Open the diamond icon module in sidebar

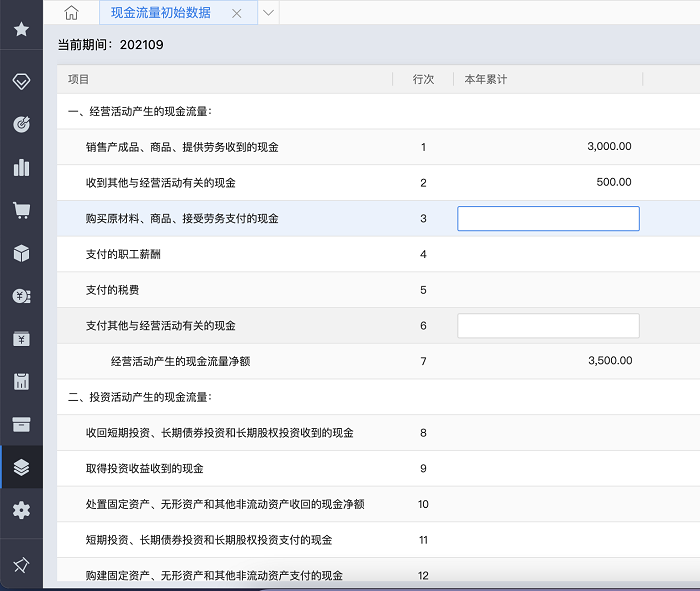tap(21, 81)
